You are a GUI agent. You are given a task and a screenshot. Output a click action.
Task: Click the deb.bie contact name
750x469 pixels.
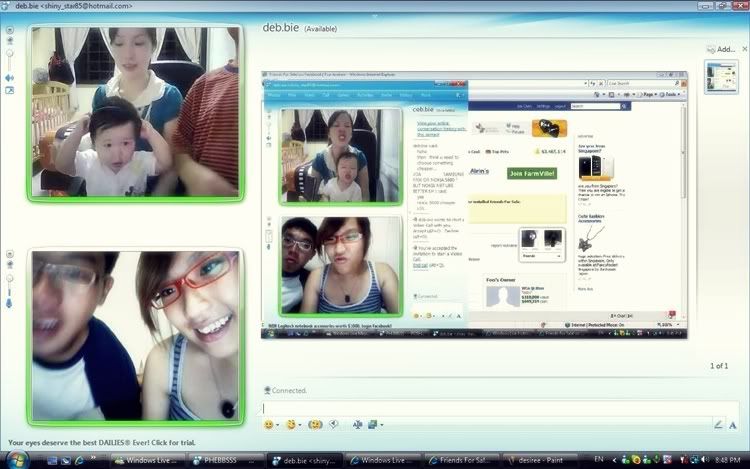tap(280, 28)
